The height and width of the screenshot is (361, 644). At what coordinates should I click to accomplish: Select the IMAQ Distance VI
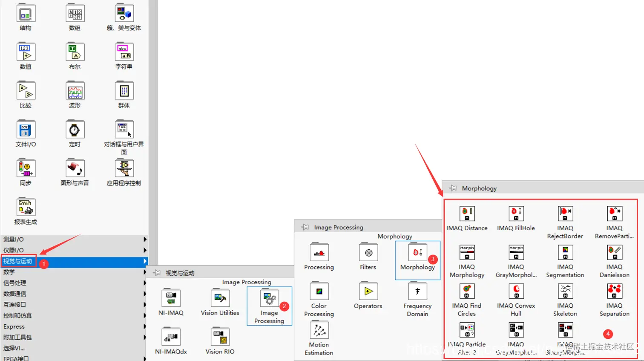tap(467, 214)
